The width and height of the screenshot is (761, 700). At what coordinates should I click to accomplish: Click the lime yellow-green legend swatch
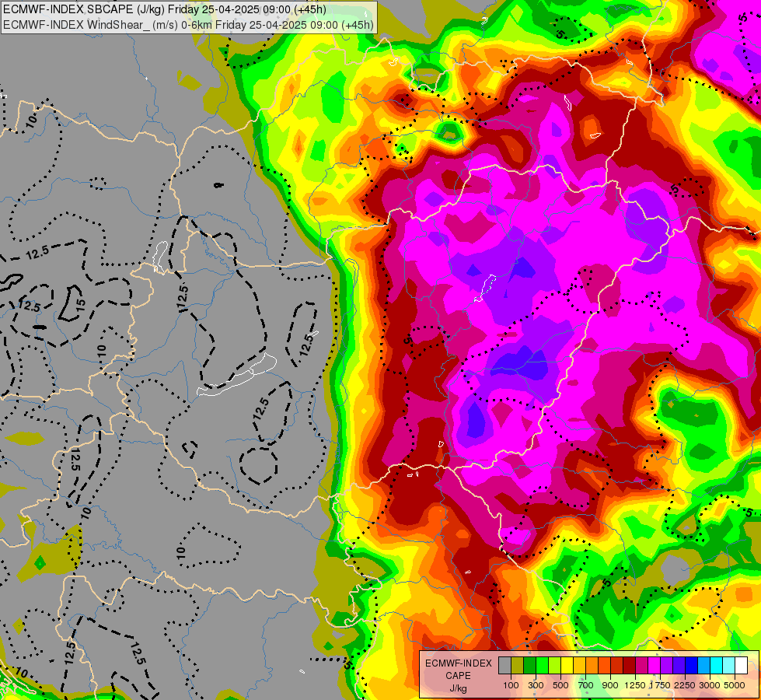coord(555,666)
